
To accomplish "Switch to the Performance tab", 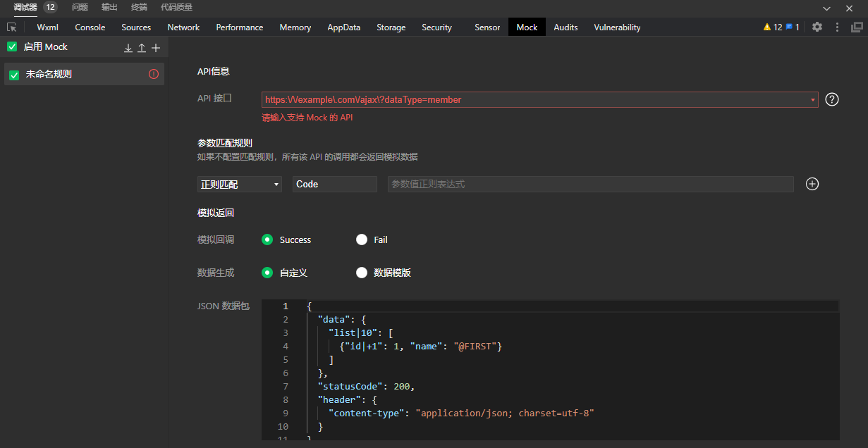I will 240,27.
